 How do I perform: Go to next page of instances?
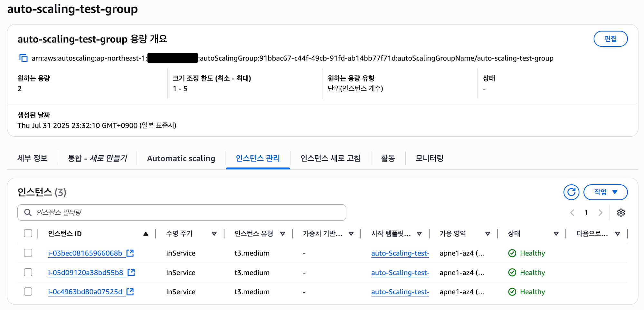(x=600, y=213)
